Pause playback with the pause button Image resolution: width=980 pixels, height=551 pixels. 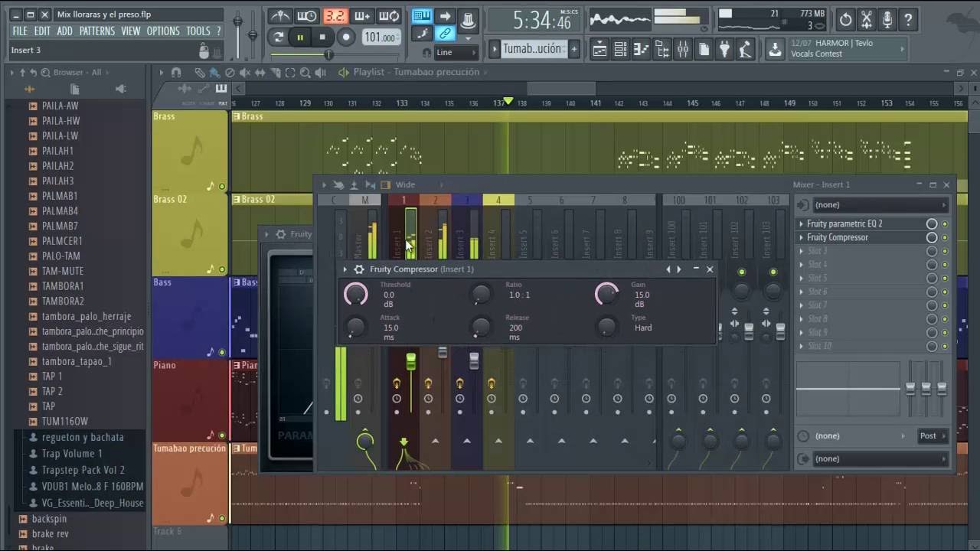[x=300, y=37]
